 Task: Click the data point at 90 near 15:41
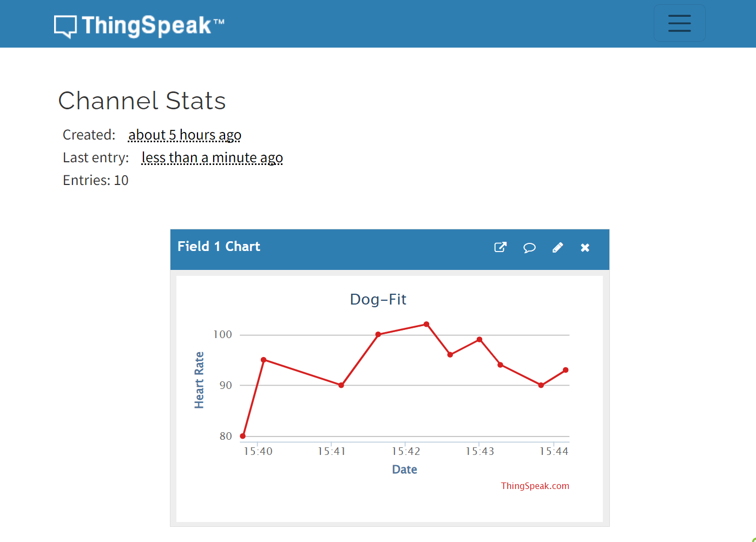pos(341,385)
